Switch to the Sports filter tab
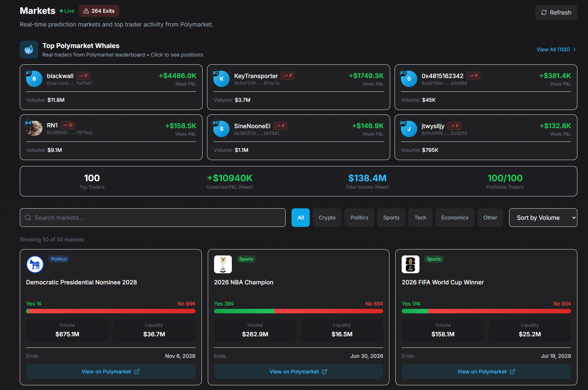 [391, 217]
